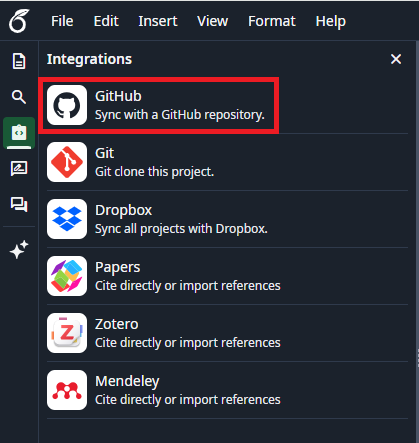Image resolution: width=419 pixels, height=443 pixels.
Task: Select the Papers integration title
Action: click(118, 267)
